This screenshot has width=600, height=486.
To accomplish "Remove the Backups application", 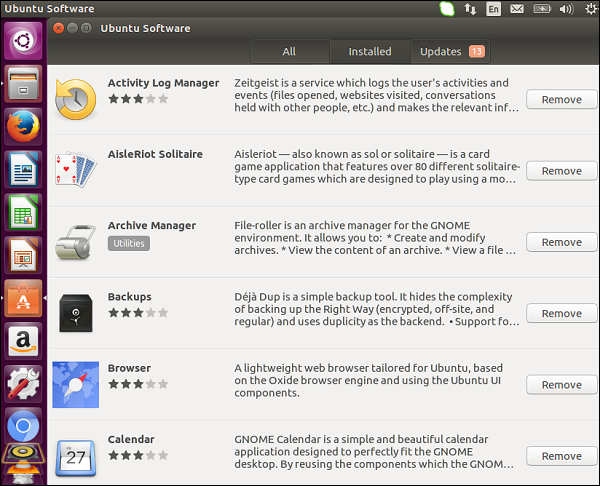I will click(561, 313).
